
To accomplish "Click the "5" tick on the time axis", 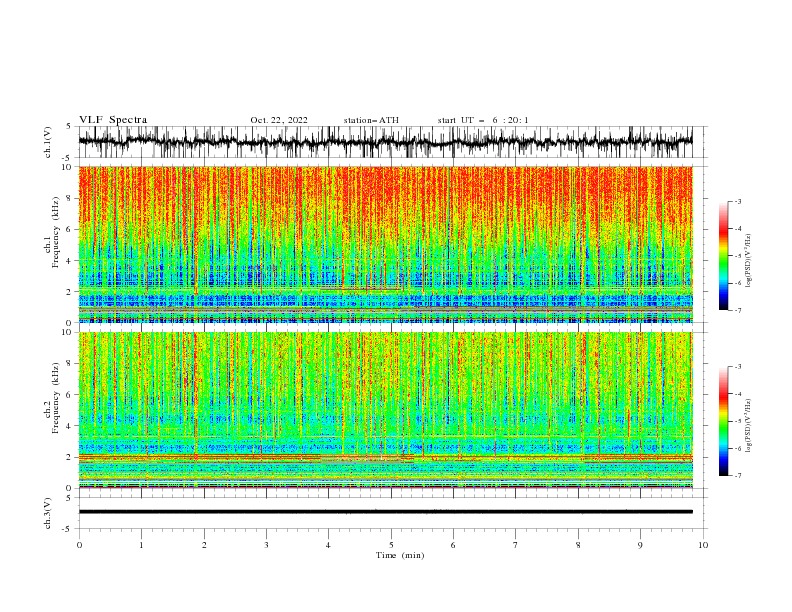I will point(391,545).
